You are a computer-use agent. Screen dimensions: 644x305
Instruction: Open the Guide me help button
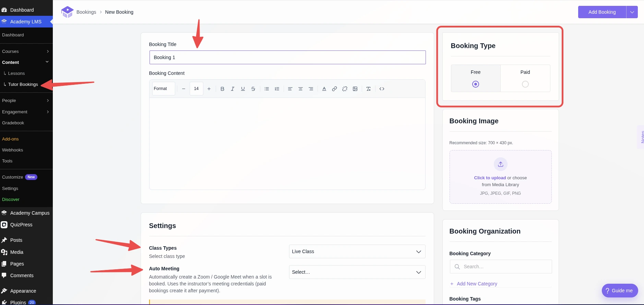pyautogui.click(x=620, y=291)
